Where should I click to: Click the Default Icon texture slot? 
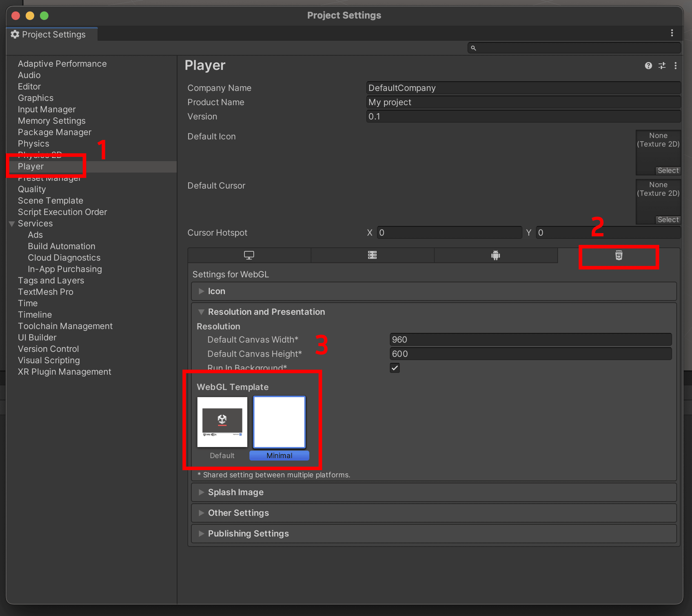(658, 152)
